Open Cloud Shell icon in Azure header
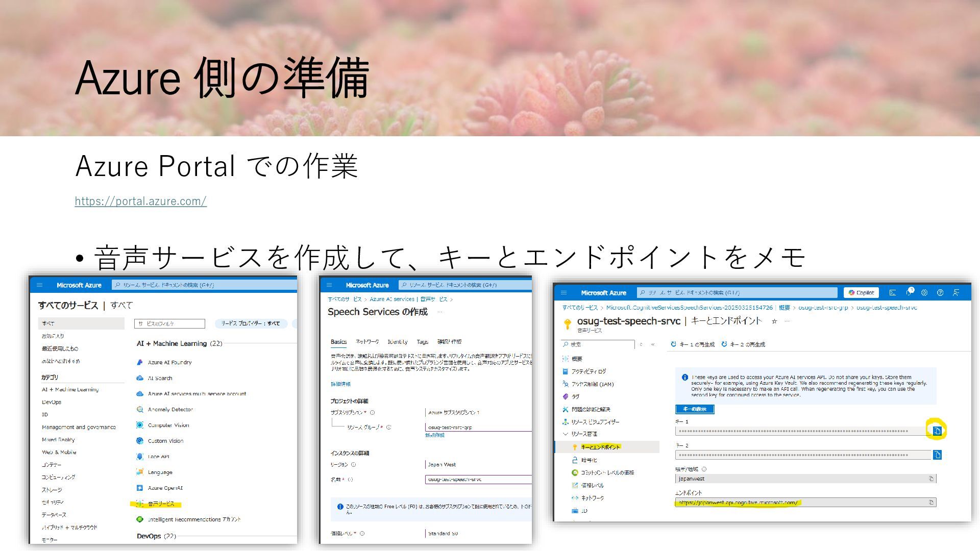Screen dimensions: 980x551 892,293
